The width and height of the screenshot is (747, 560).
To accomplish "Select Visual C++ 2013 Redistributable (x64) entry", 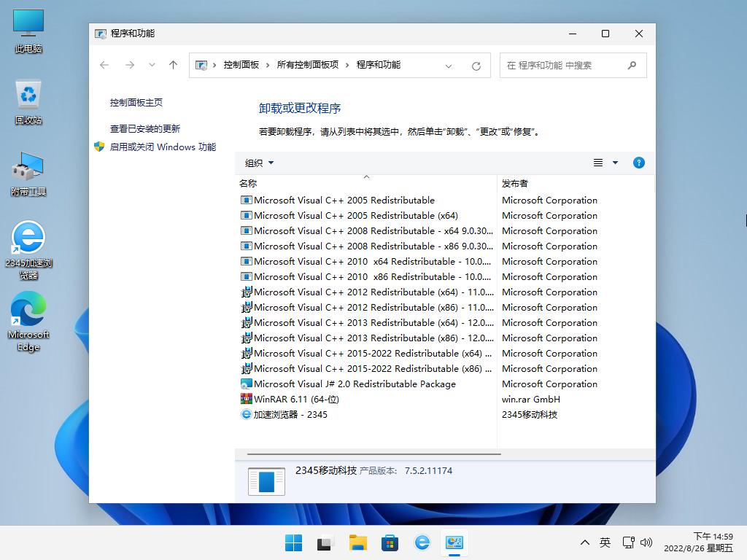I will pos(367,322).
